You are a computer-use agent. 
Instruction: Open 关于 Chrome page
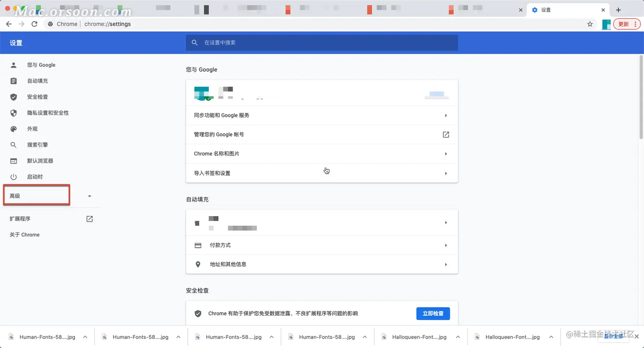[x=25, y=235]
